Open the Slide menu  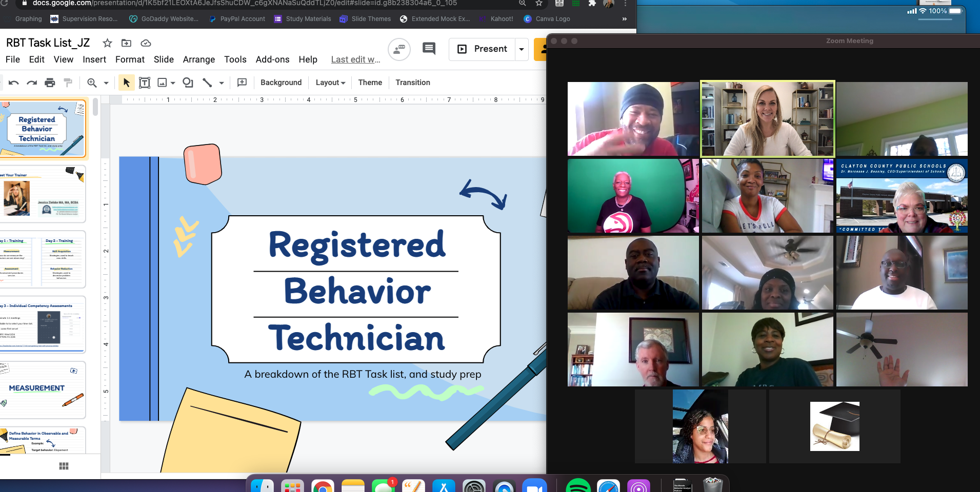tap(164, 59)
